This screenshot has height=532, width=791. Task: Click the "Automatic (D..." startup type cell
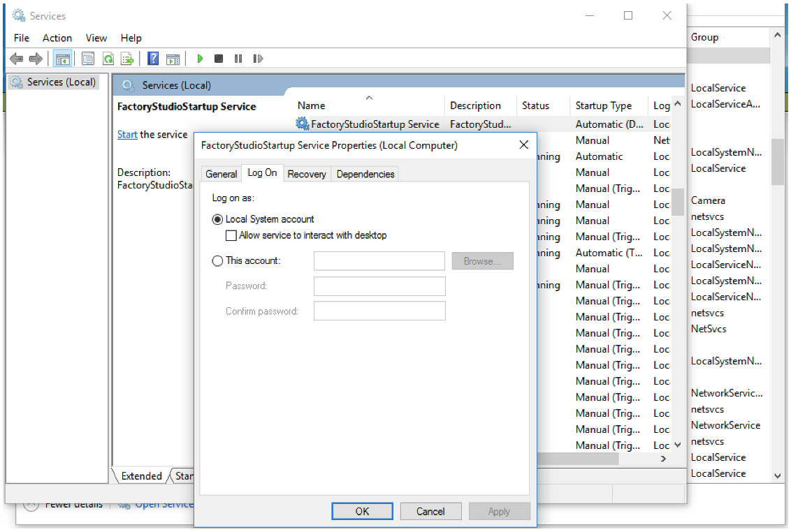609,124
